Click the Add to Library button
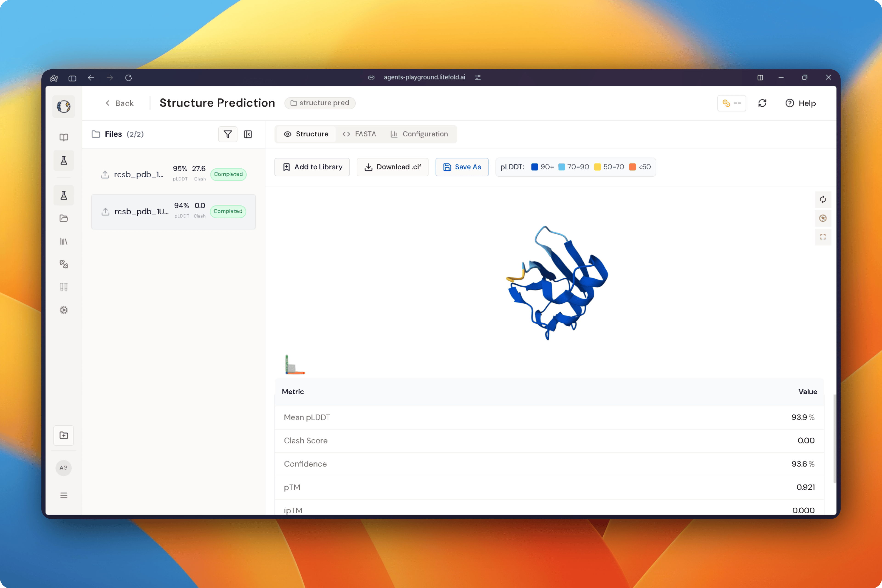 pos(312,167)
